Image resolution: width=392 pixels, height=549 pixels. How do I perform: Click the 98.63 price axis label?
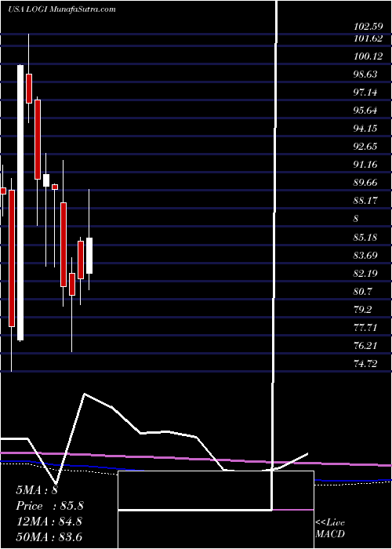coord(365,75)
